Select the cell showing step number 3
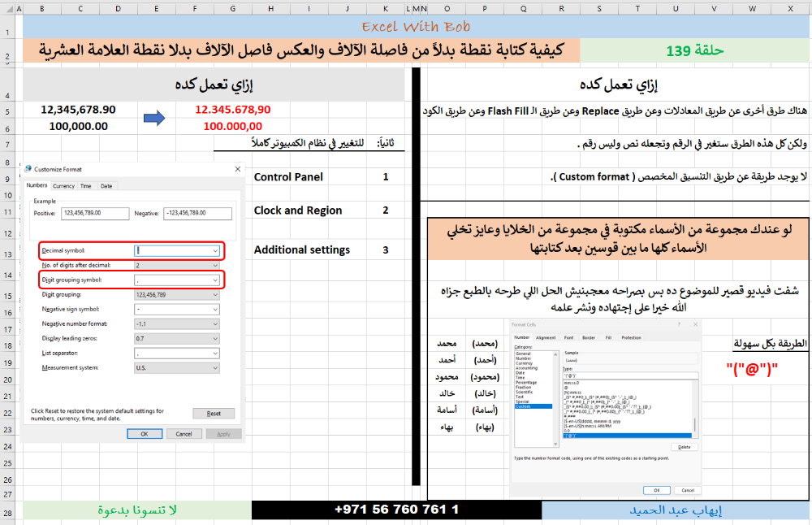Image resolution: width=812 pixels, height=525 pixels. 385,249
